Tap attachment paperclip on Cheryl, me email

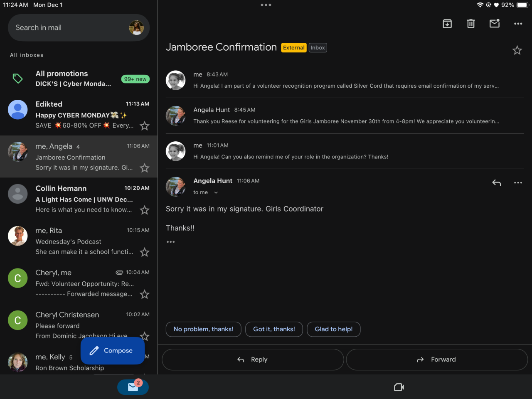click(x=119, y=273)
